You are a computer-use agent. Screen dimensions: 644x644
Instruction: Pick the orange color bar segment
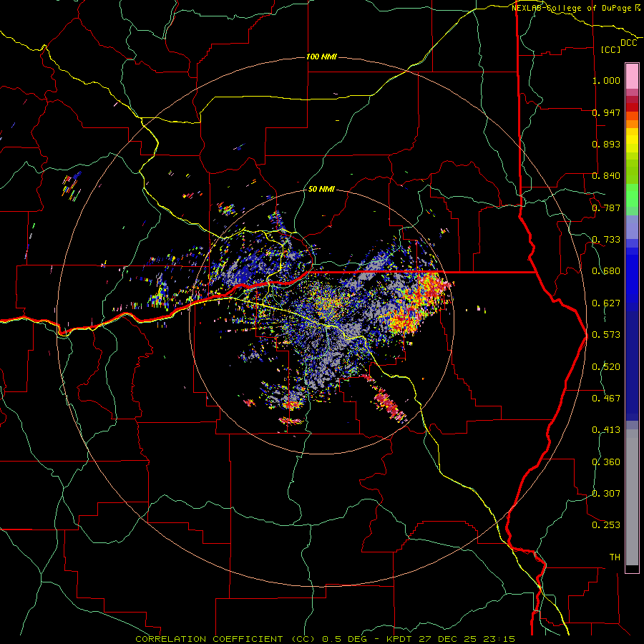coord(632,124)
